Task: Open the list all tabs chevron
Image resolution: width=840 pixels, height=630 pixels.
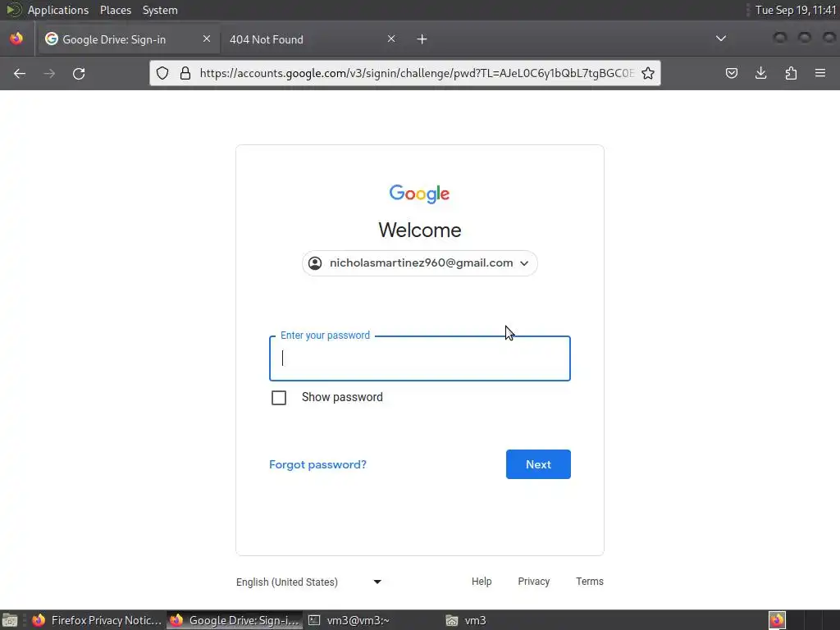Action: 721,39
